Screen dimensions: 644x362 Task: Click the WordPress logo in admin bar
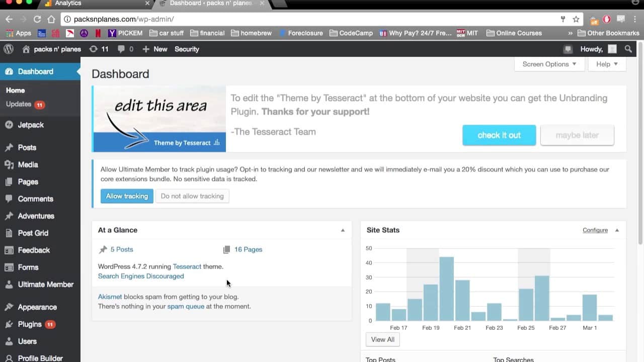(x=9, y=49)
